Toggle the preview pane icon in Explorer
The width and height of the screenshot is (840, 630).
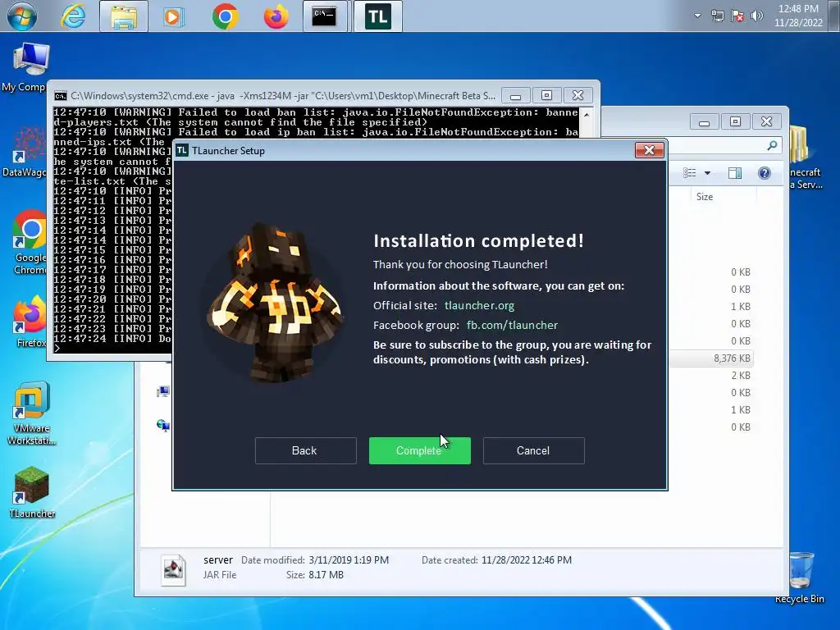tap(734, 173)
